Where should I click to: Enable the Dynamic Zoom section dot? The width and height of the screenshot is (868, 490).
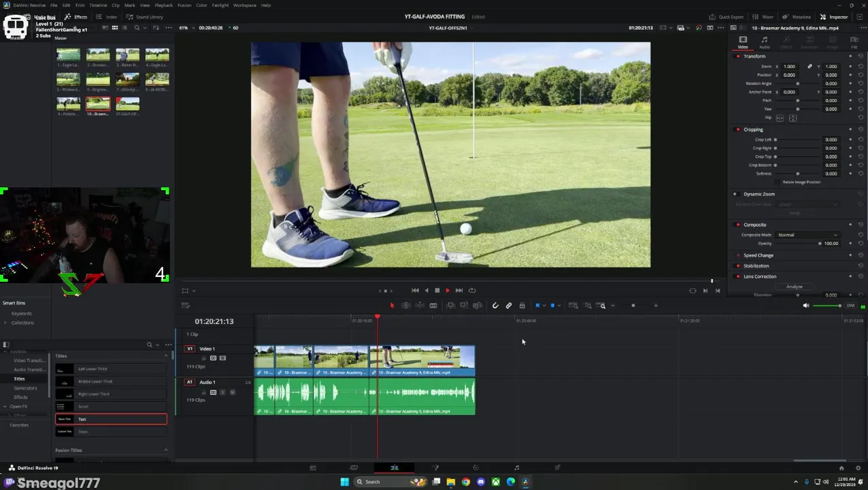pos(735,194)
